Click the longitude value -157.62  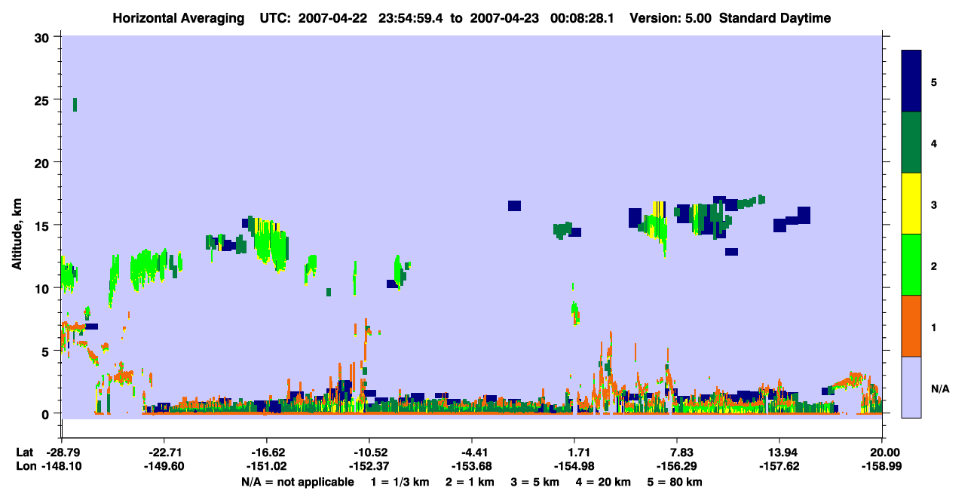[x=779, y=466]
